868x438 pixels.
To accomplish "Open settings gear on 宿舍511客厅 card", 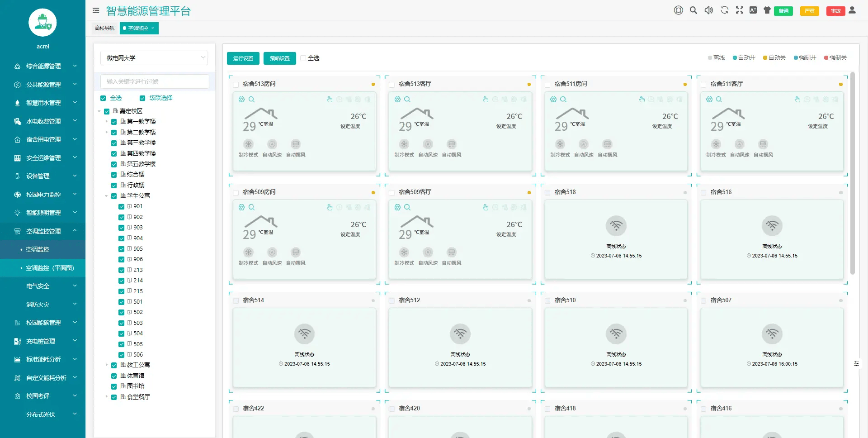I will (709, 99).
